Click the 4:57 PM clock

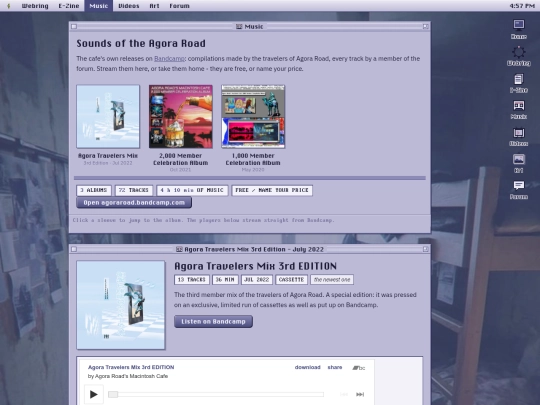pyautogui.click(x=522, y=6)
